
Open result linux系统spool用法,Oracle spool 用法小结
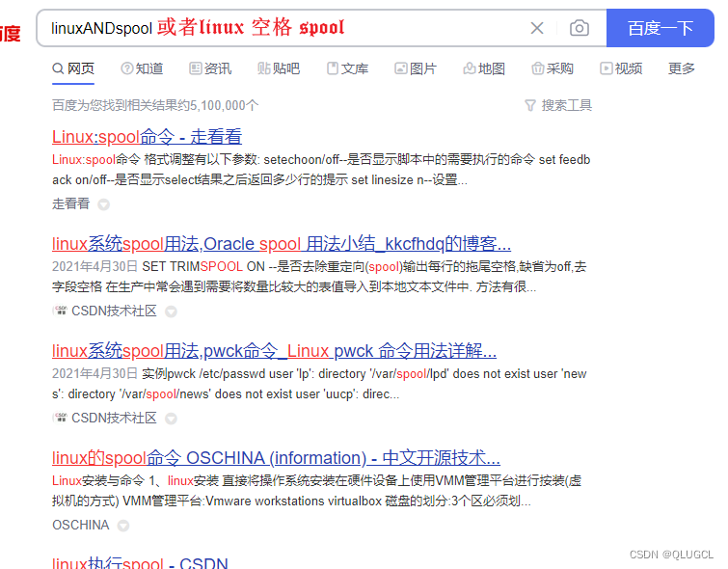(282, 243)
